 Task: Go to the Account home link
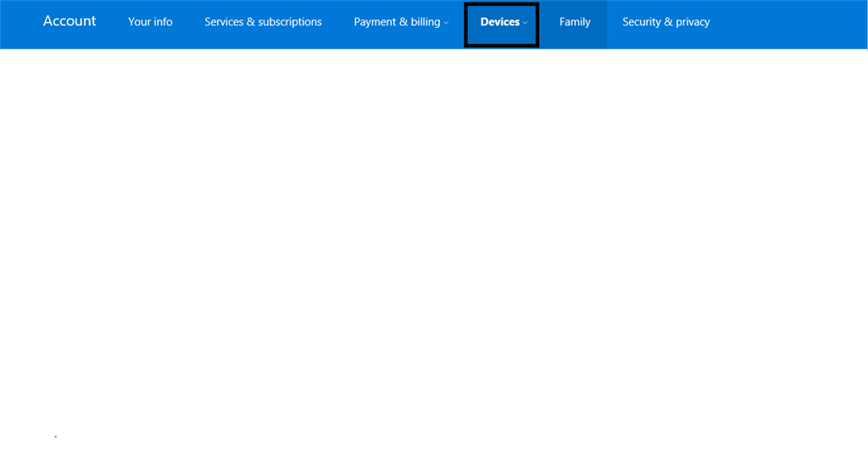70,21
